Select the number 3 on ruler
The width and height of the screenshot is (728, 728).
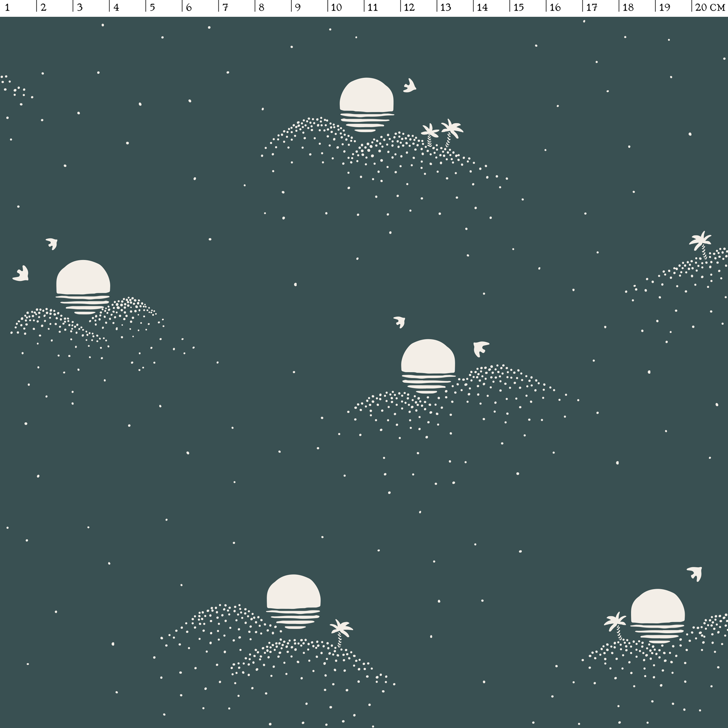coord(80,7)
